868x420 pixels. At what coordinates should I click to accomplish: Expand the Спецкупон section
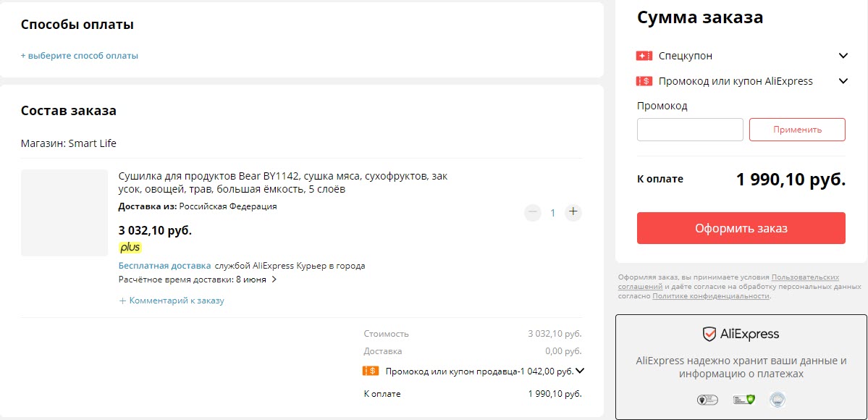point(843,56)
